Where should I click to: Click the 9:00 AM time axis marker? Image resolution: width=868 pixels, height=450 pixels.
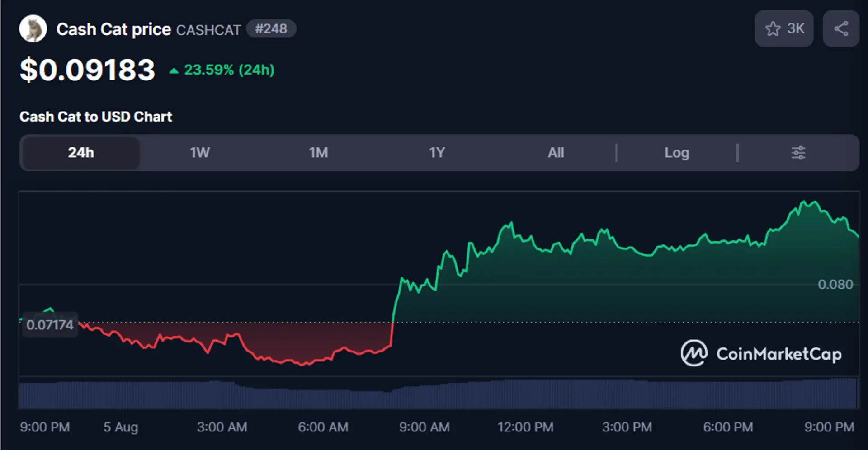424,427
